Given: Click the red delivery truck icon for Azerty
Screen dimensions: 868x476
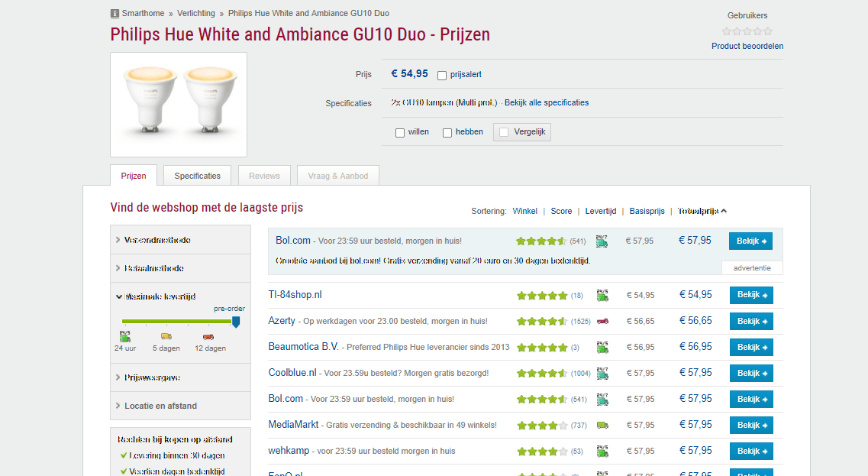Looking at the screenshot, I should pyautogui.click(x=603, y=322).
